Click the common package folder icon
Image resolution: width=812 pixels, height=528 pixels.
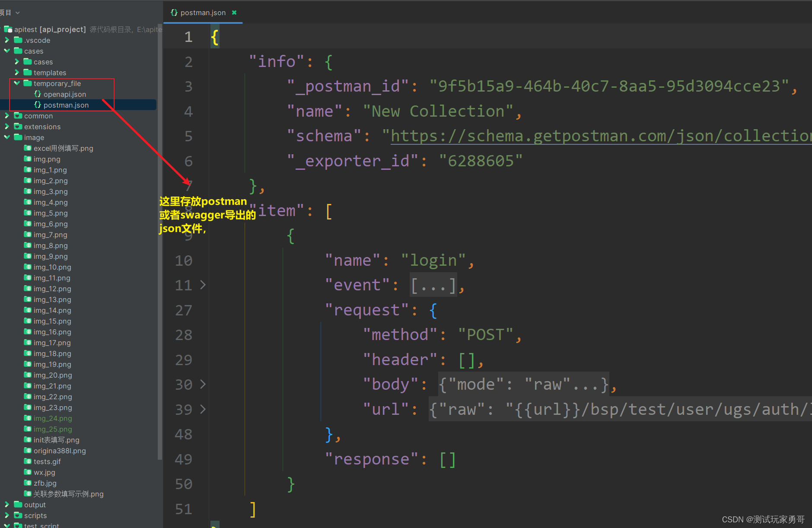[x=18, y=115]
